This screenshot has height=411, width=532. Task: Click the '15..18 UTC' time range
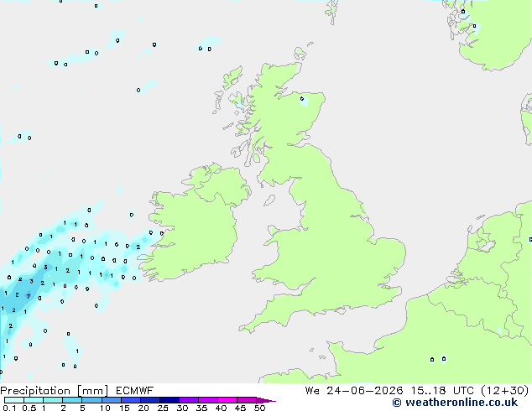click(x=442, y=391)
